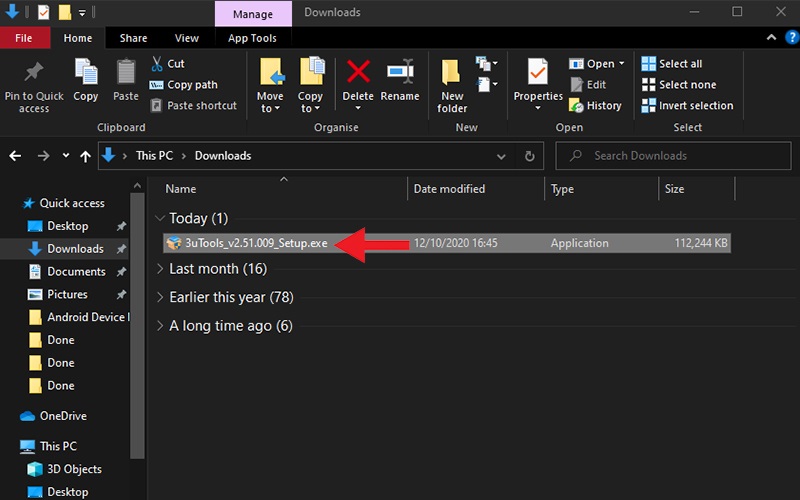The image size is (800, 500).
Task: Click the Open button in ribbon
Action: click(596, 64)
